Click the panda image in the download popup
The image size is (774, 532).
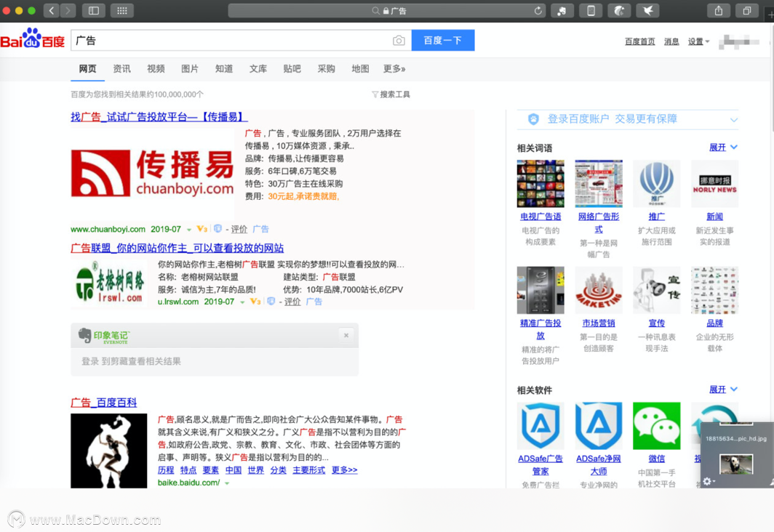click(x=736, y=464)
